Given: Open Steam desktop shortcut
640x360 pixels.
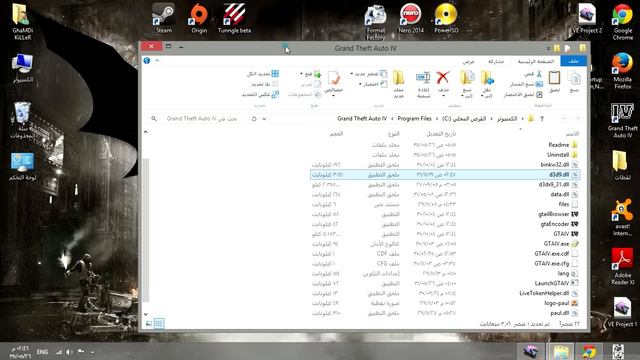Looking at the screenshot, I should tap(164, 19).
